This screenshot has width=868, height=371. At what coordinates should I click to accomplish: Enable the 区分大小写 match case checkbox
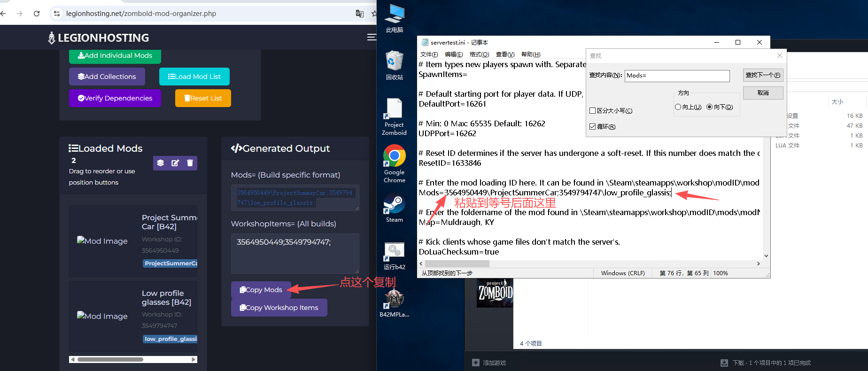[x=593, y=111]
